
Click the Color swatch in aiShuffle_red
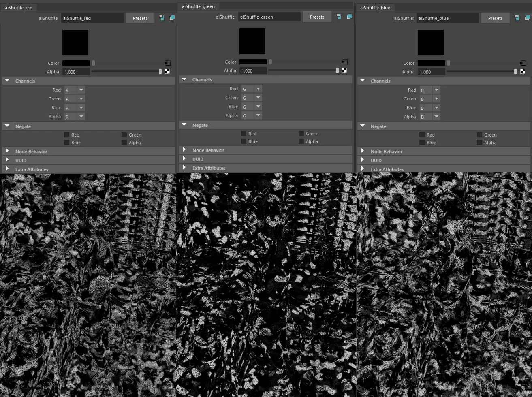click(76, 63)
